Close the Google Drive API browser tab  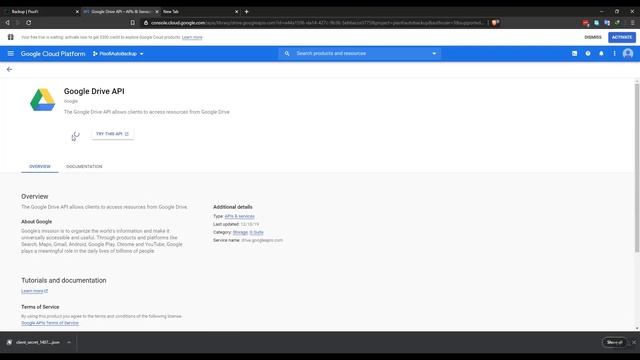tap(157, 11)
